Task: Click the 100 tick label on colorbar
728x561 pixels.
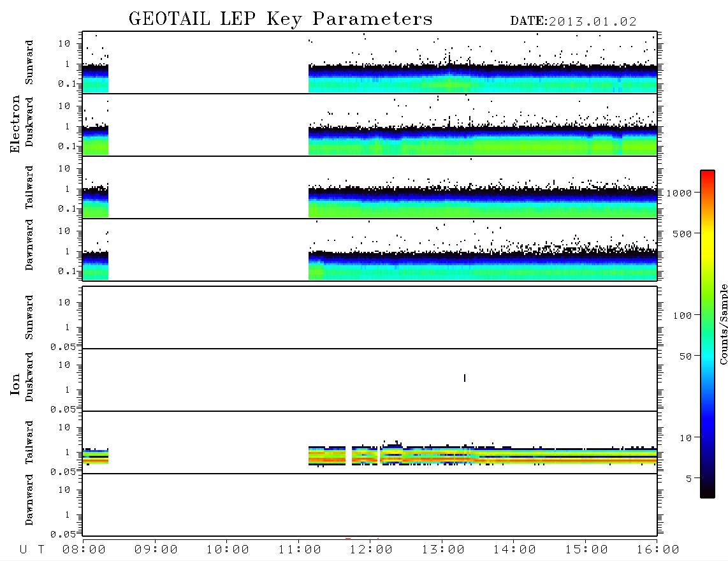Action: pyautogui.click(x=682, y=316)
